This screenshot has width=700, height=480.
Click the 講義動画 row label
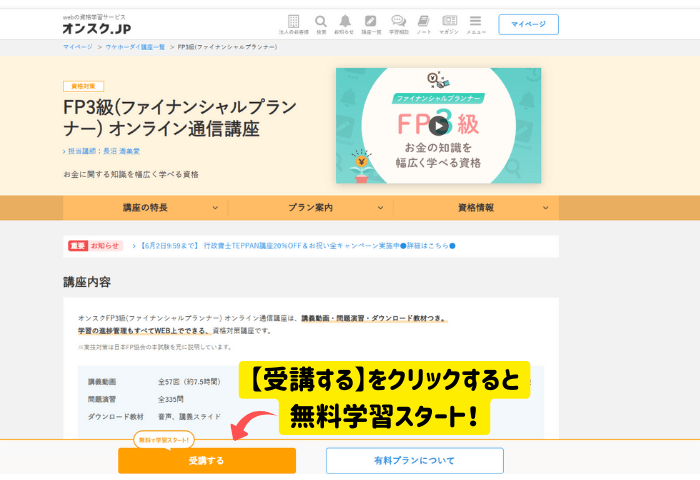(x=102, y=382)
